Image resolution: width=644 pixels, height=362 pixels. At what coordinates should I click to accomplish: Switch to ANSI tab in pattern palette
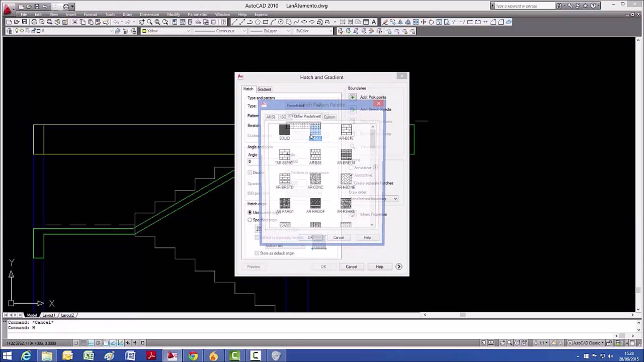click(270, 117)
